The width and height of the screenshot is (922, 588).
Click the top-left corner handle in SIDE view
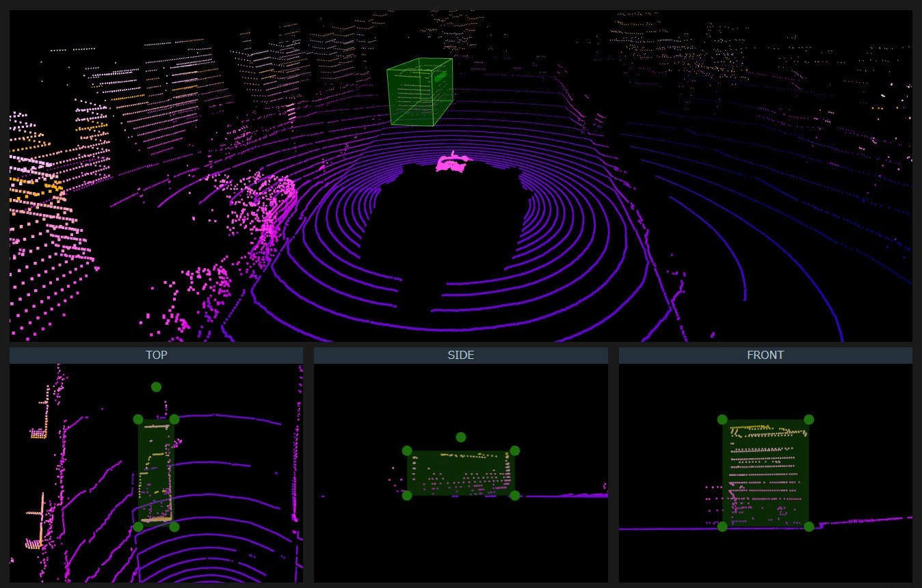click(x=407, y=451)
